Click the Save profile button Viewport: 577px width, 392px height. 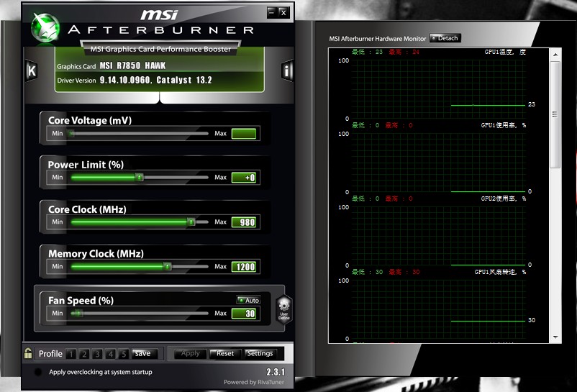(144, 353)
